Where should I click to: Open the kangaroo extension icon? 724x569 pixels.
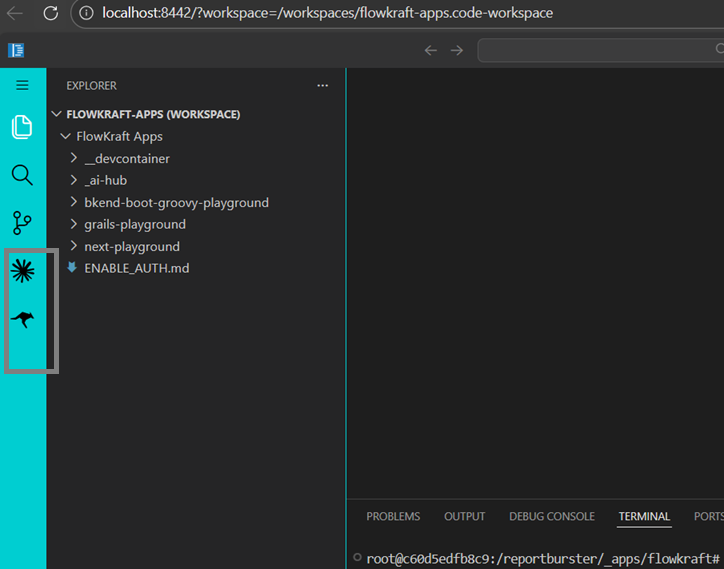coord(23,319)
